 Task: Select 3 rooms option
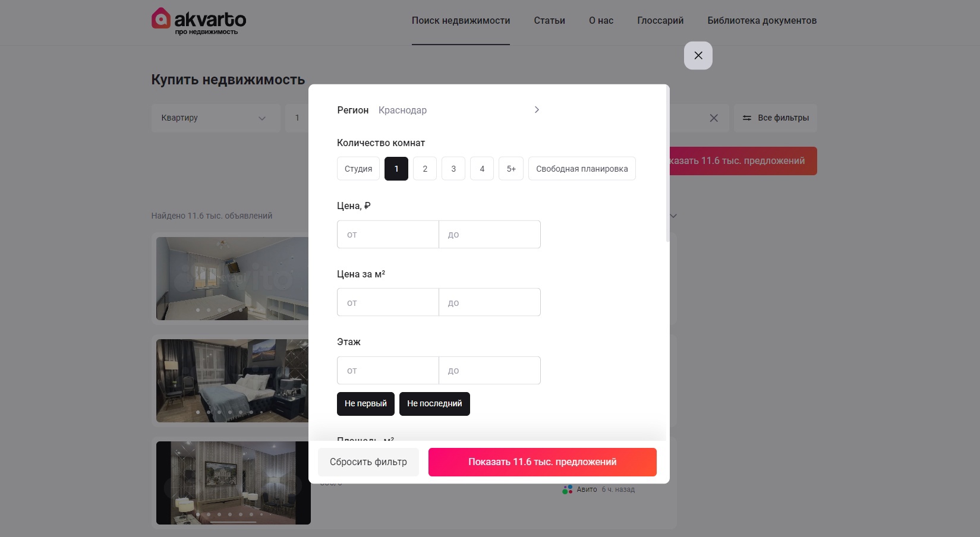(453, 169)
